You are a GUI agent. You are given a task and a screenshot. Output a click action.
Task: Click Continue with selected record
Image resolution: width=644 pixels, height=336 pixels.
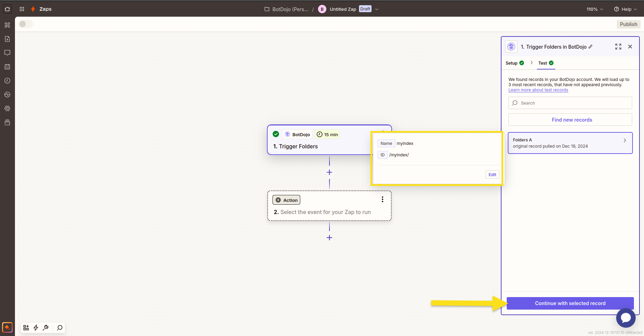570,303
